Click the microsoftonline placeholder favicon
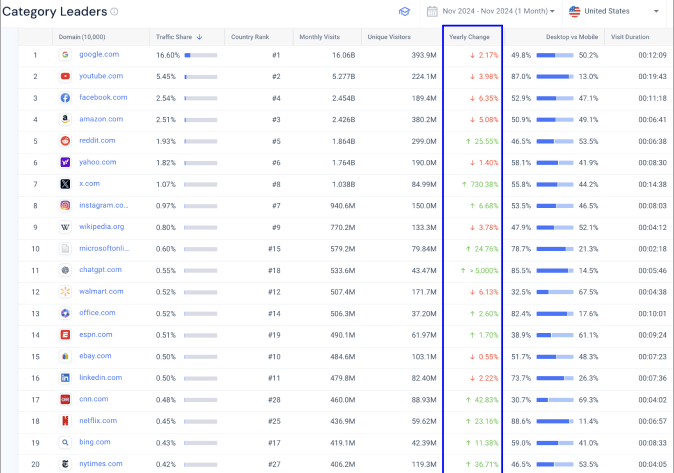This screenshot has width=674, height=473. [65, 249]
